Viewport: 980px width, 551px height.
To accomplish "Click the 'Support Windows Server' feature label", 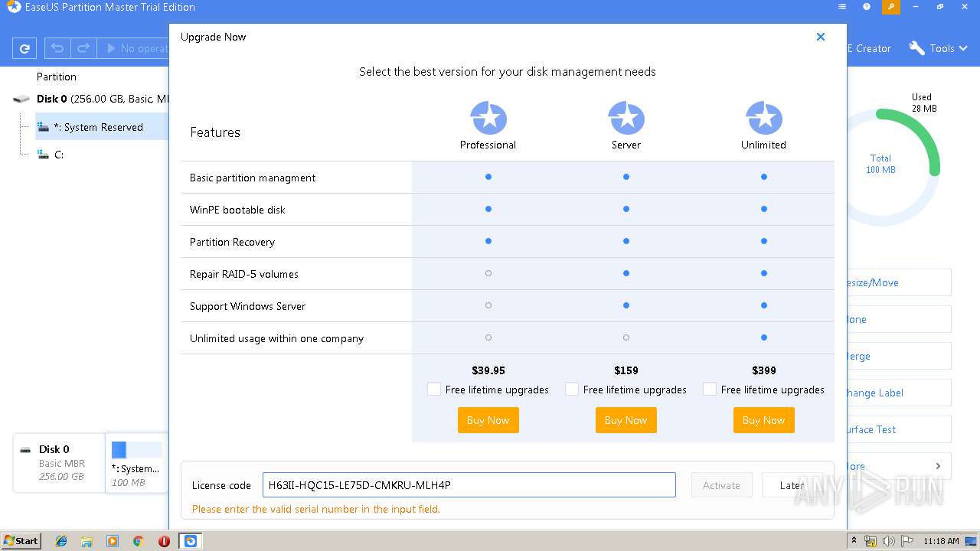I will pyautogui.click(x=247, y=306).
